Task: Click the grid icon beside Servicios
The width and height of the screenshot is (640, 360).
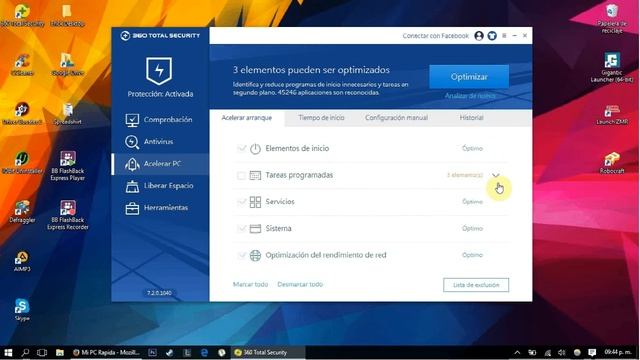Action: pyautogui.click(x=255, y=202)
